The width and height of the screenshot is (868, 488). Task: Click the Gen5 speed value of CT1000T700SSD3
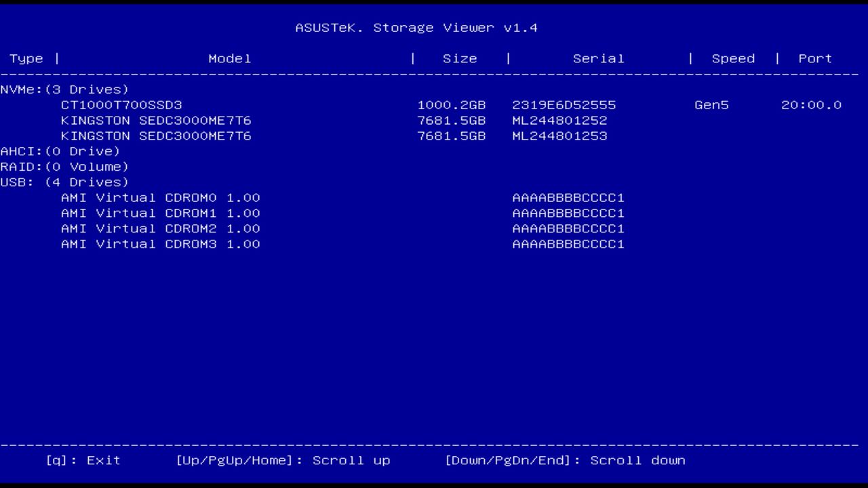coord(711,105)
